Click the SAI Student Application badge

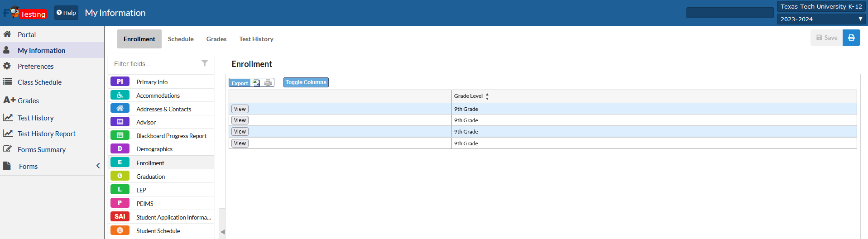pos(120,217)
